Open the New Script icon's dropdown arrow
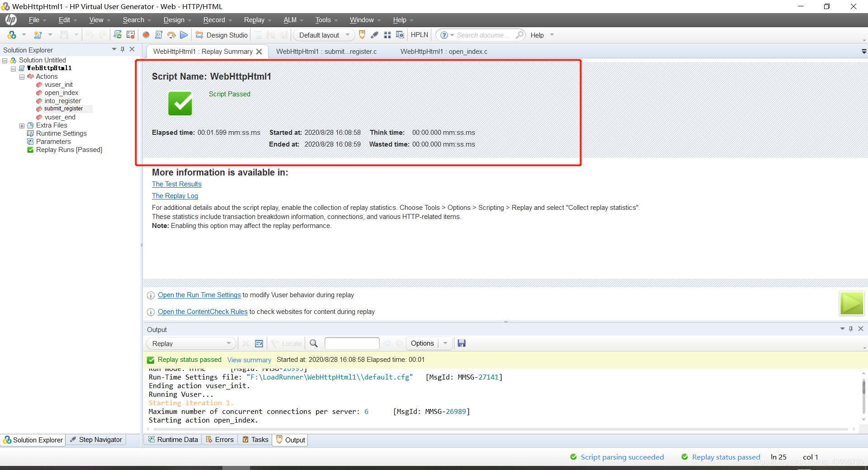 click(50, 35)
